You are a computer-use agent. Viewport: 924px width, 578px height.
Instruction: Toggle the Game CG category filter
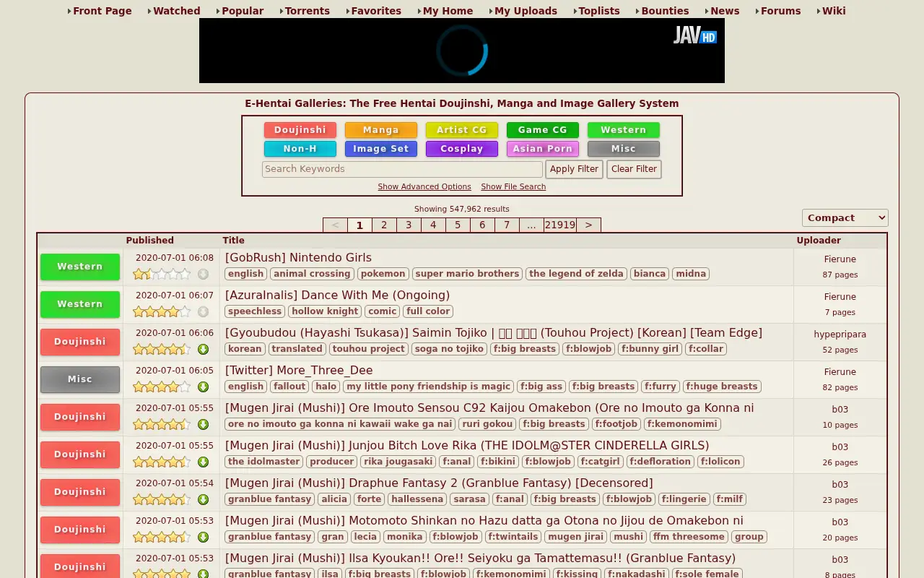[543, 130]
